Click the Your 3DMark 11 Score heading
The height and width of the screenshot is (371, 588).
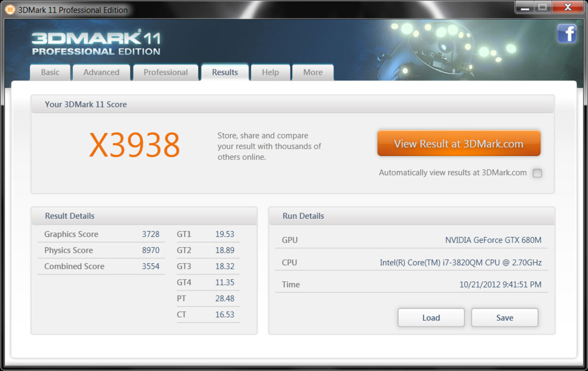tap(86, 104)
